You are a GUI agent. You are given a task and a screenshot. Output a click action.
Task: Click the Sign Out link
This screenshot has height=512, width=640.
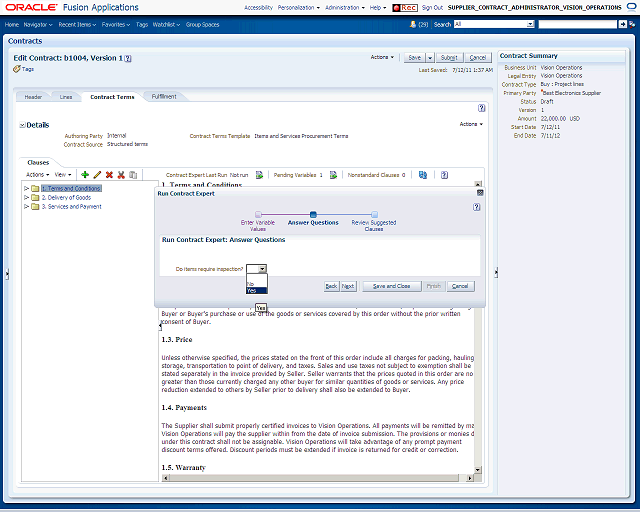point(432,8)
